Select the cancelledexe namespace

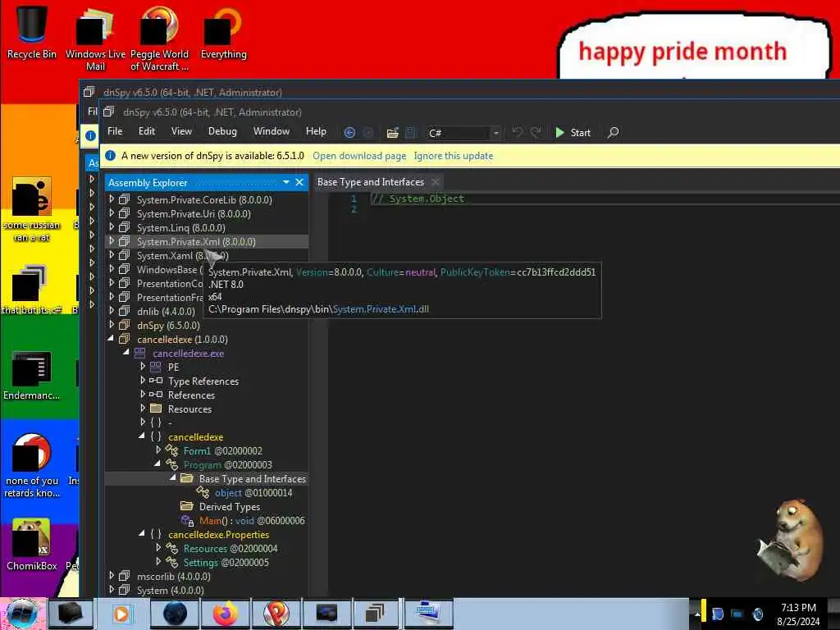(x=195, y=437)
